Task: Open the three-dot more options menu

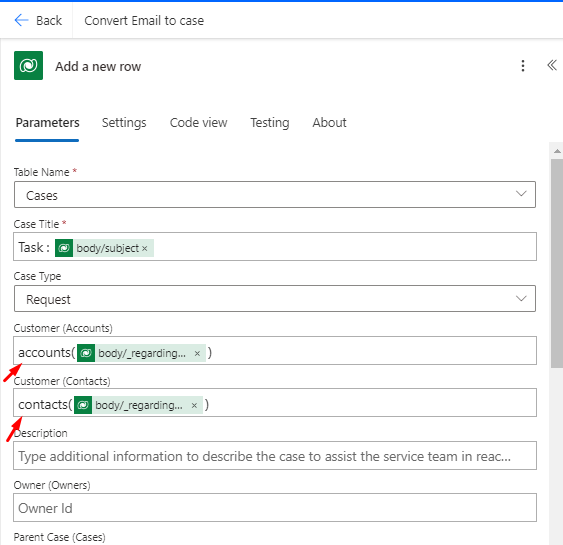Action: 523,66
